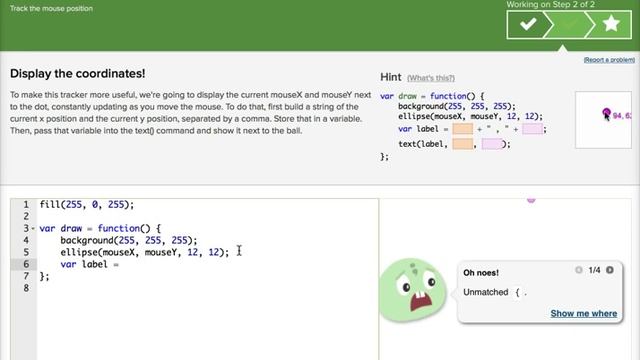Click the 'Hint' heading
Image resolution: width=640 pixels, height=360 pixels.
[391, 77]
